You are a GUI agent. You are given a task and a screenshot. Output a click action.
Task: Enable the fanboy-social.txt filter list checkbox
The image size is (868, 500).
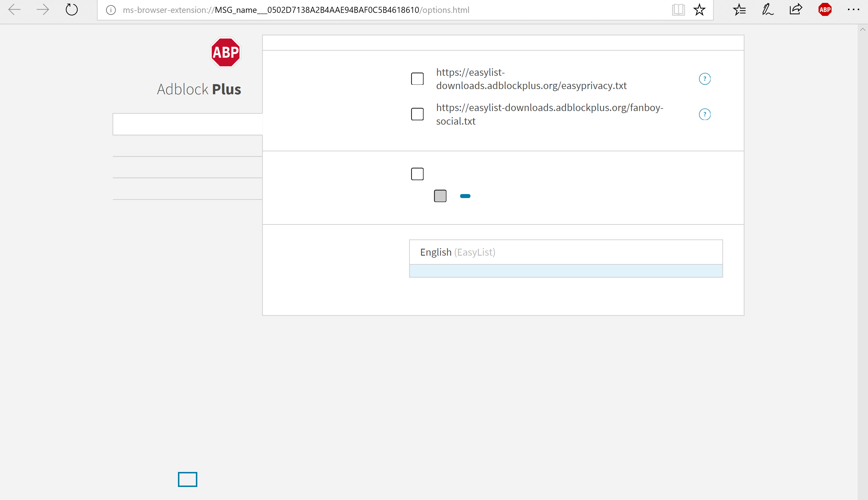point(417,114)
